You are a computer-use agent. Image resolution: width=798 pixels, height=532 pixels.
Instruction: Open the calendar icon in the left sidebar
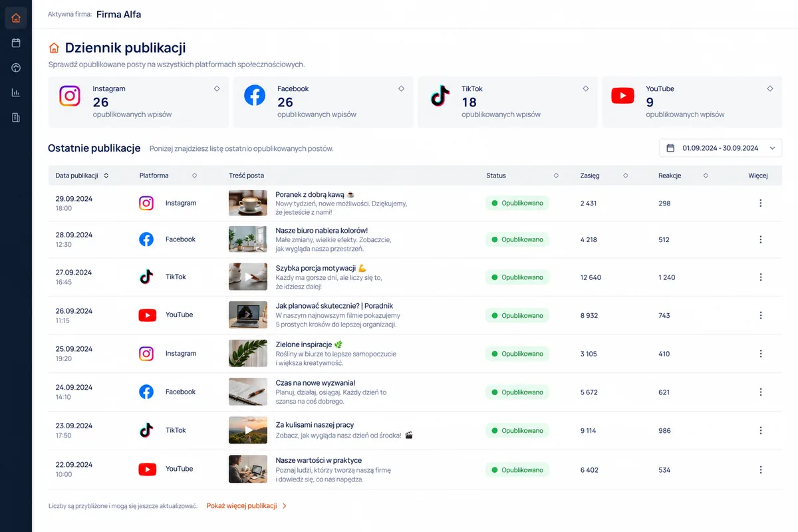pyautogui.click(x=16, y=43)
